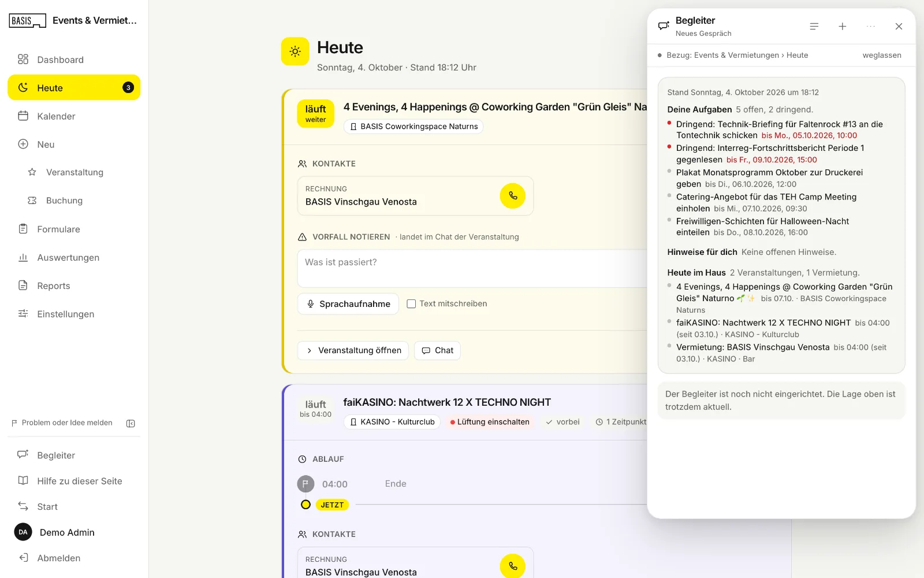Viewport: 924px width, 578px height.
Task: Open the Reports page
Action: pyautogui.click(x=74, y=286)
